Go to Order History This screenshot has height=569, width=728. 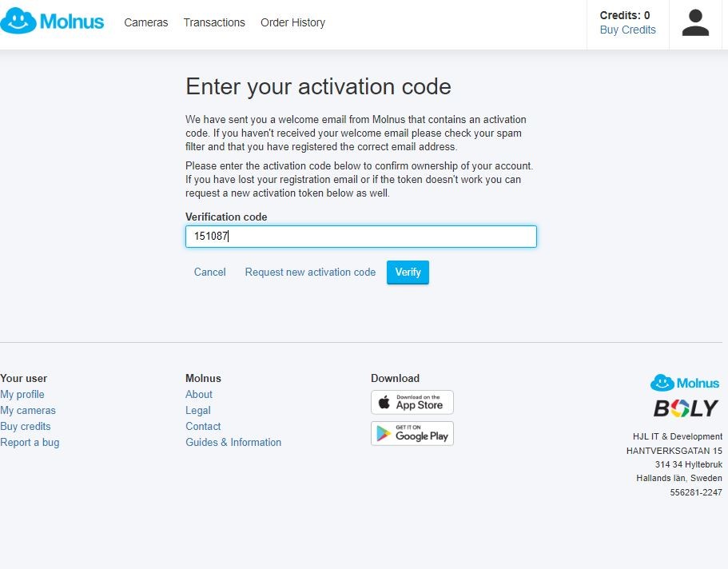[292, 22]
